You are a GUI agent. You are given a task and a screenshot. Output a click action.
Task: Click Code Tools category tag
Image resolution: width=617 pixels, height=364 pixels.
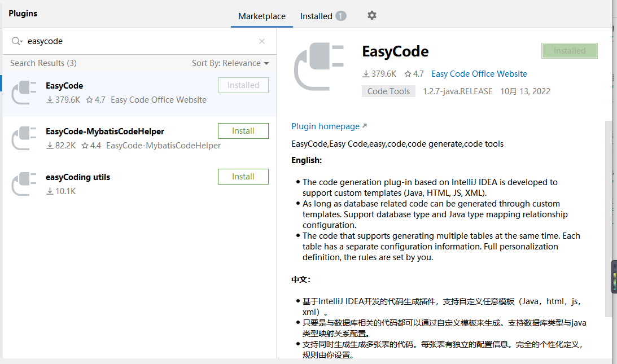tap(388, 91)
